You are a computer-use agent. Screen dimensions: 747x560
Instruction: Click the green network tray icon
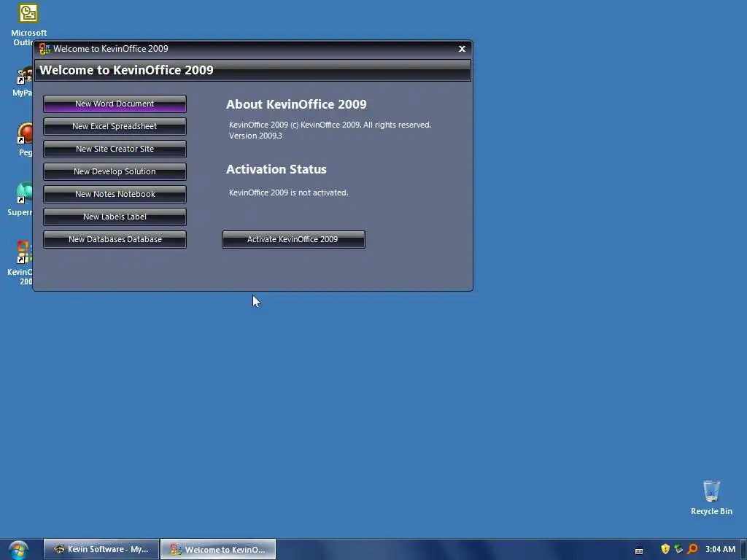[678, 549]
